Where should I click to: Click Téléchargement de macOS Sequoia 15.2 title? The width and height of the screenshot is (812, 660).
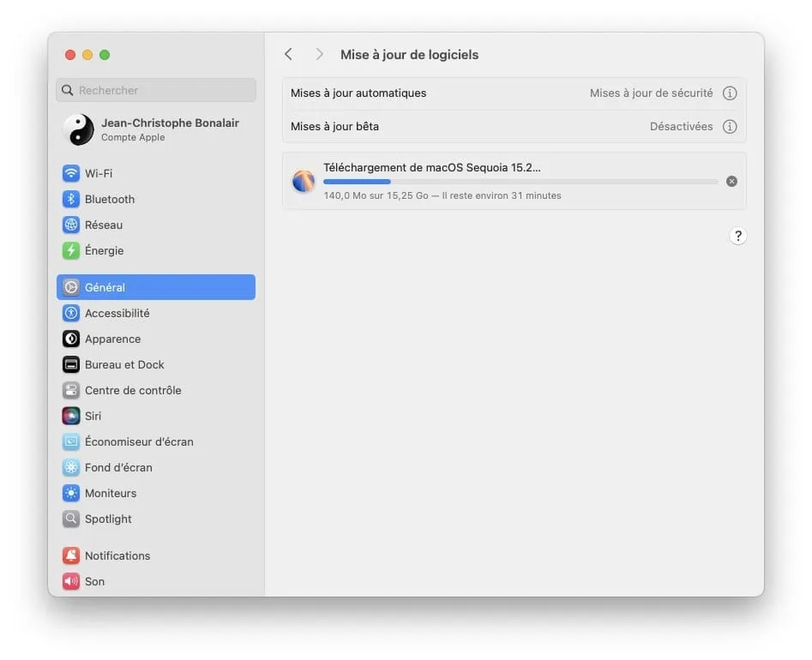tap(432, 168)
